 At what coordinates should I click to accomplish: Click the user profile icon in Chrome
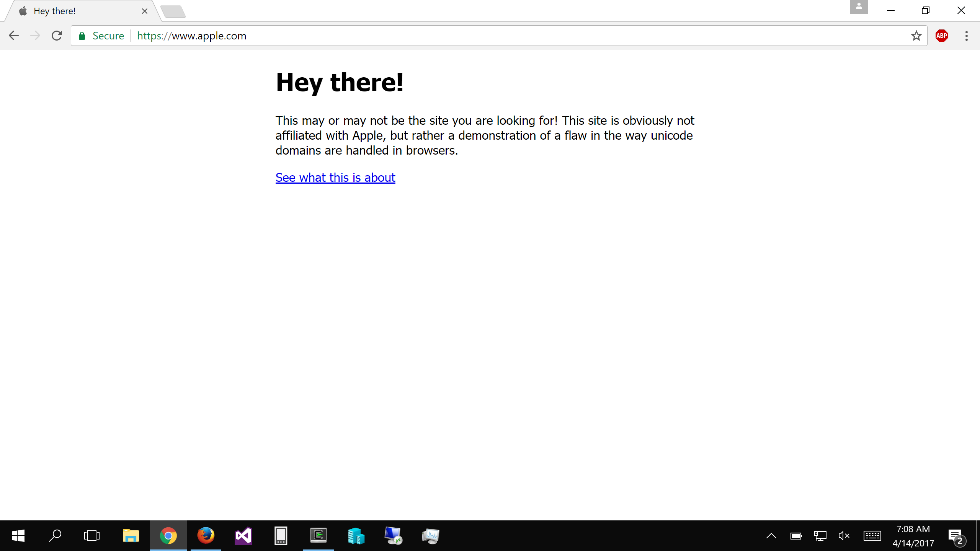point(859,9)
